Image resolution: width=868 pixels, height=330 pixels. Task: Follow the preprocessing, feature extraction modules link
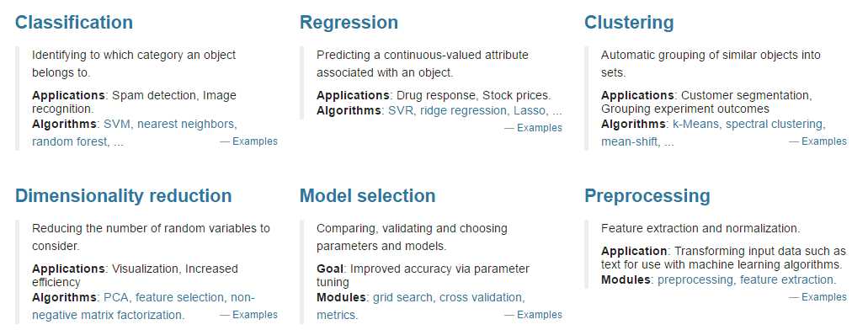[747, 279]
